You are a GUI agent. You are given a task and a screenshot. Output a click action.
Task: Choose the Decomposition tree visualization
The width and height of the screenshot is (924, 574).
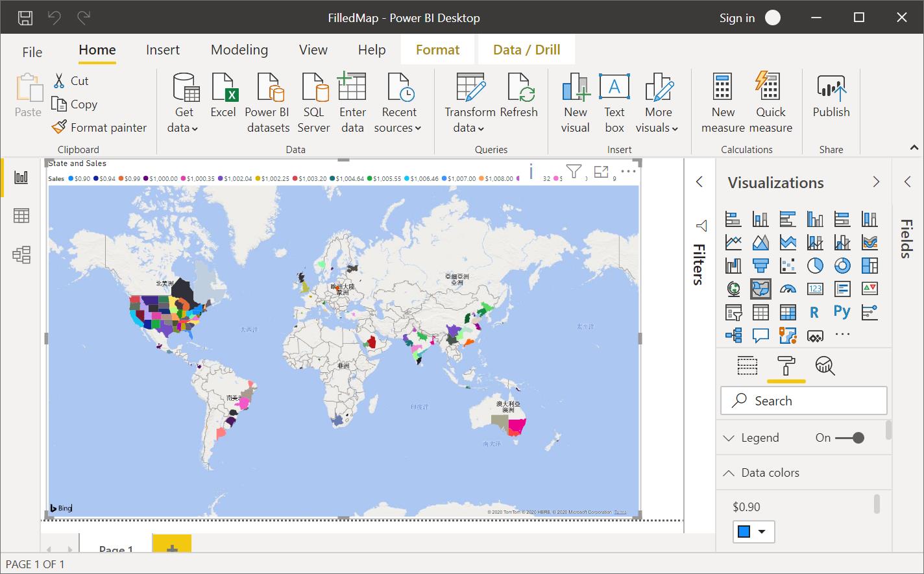733,335
